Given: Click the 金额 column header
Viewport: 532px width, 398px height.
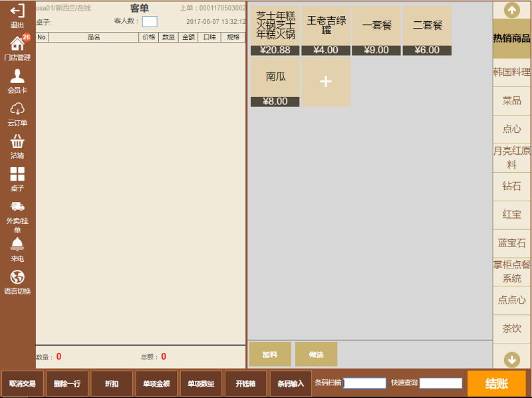Looking at the screenshot, I should 188,37.
